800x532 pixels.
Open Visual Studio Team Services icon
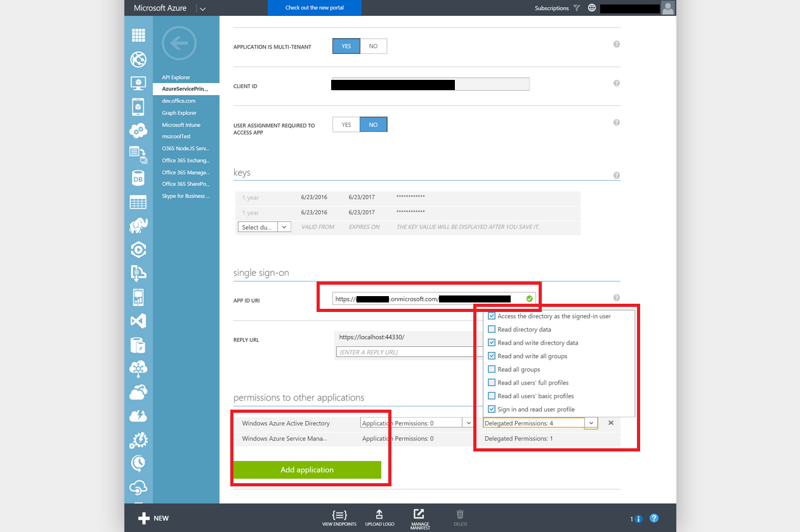(x=138, y=321)
